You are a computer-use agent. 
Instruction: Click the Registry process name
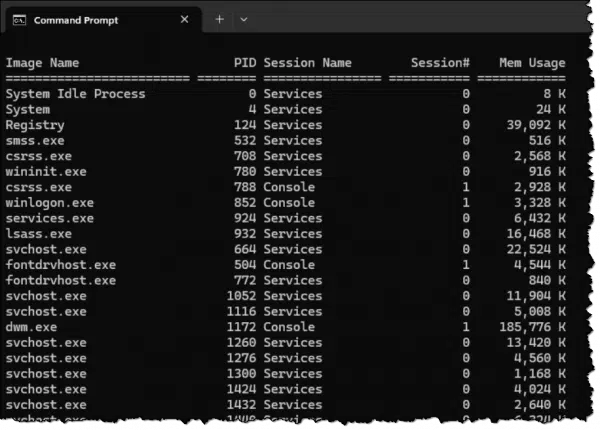35,125
